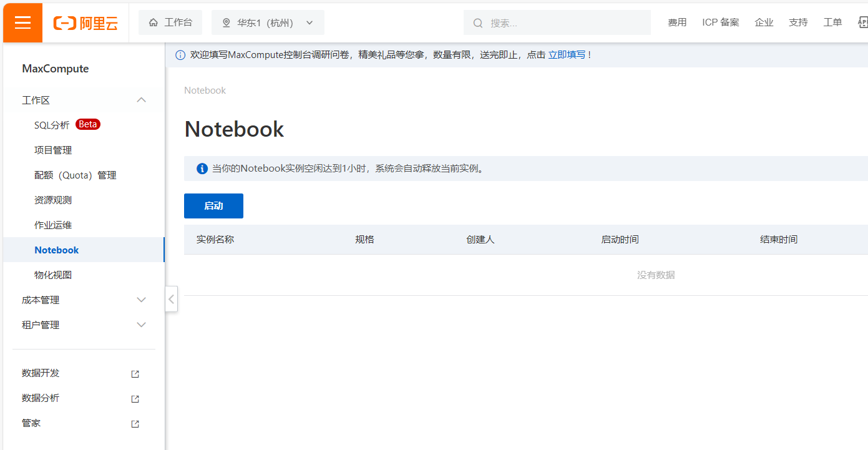Open the 华东1（杭州） region dropdown

pos(268,22)
